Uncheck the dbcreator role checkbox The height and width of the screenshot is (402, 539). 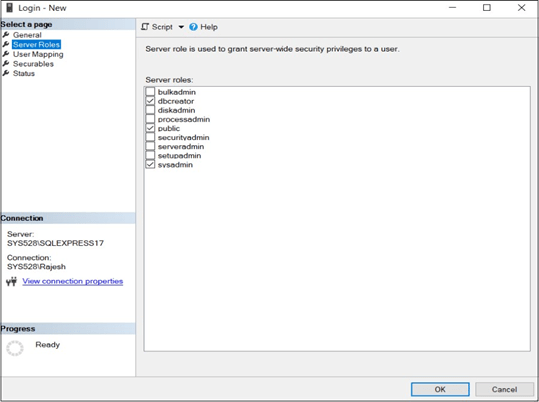(x=150, y=101)
